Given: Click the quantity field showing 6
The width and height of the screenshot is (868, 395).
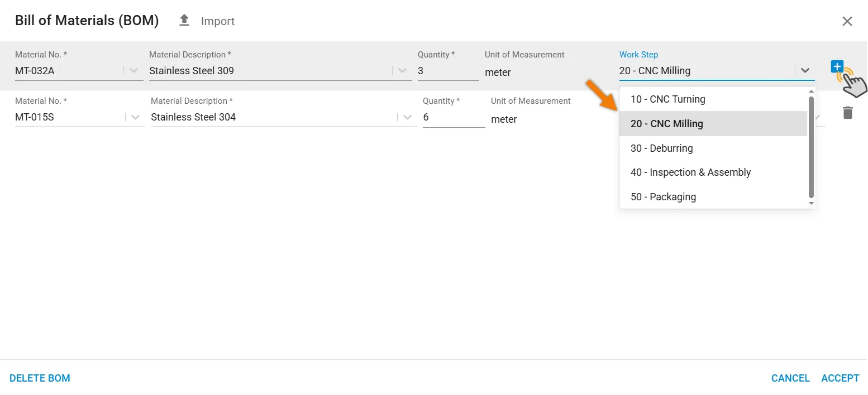Looking at the screenshot, I should click(x=454, y=117).
